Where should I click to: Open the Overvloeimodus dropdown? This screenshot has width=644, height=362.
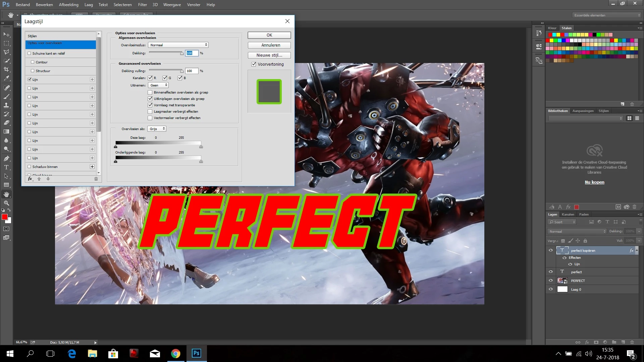point(178,45)
